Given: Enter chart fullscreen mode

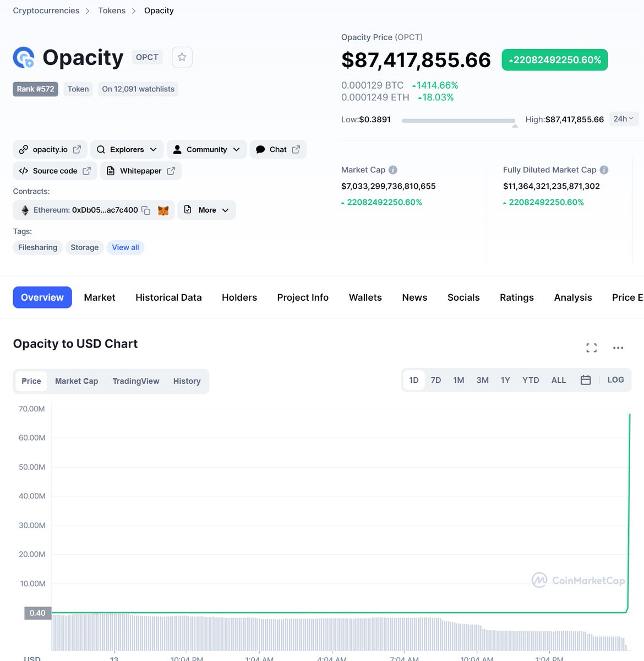Looking at the screenshot, I should (x=592, y=348).
